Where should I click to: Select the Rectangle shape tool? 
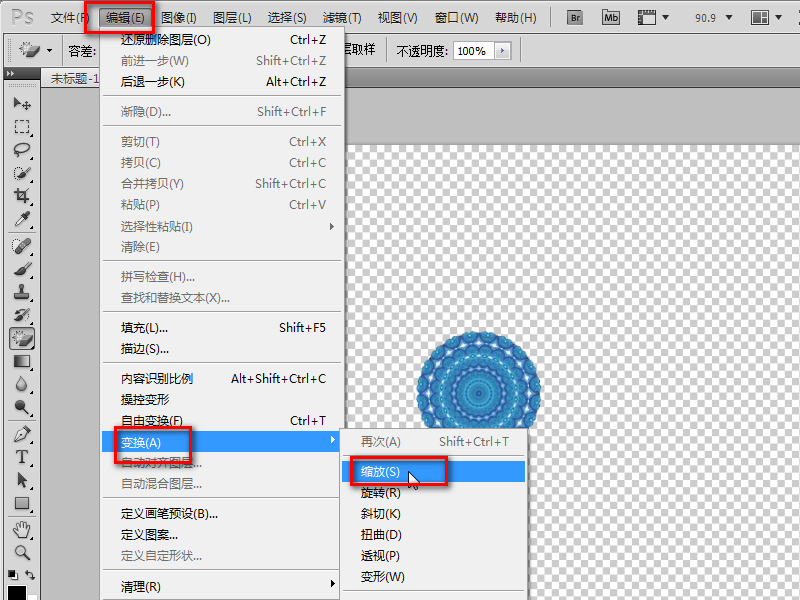point(21,503)
